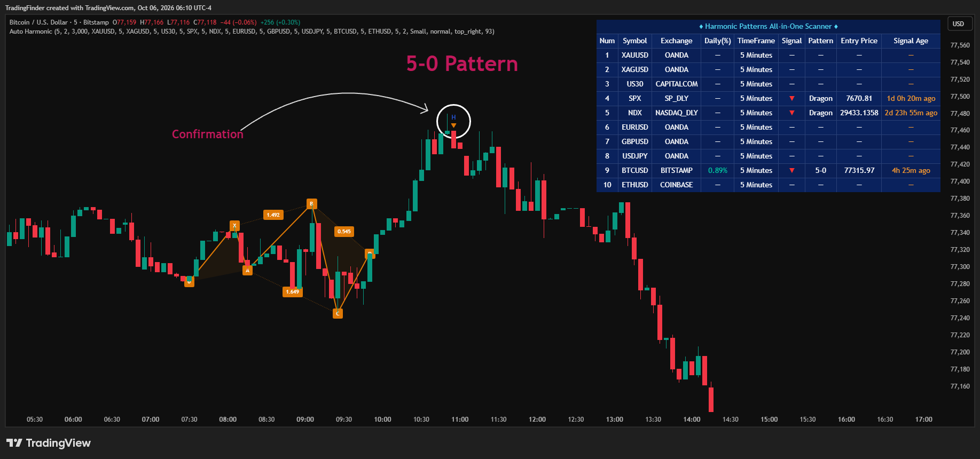Click the CAPITALCOM exchange cell
The height and width of the screenshot is (459, 980).
pos(677,84)
